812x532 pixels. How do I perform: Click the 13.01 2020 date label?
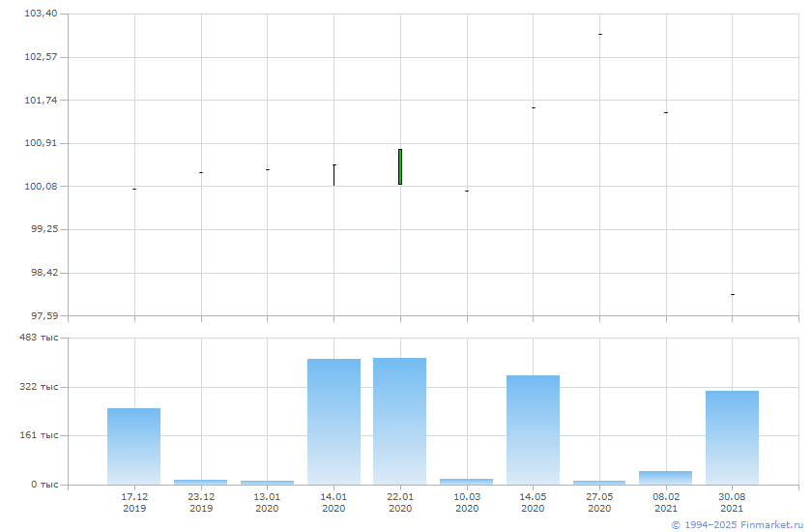[x=267, y=502]
